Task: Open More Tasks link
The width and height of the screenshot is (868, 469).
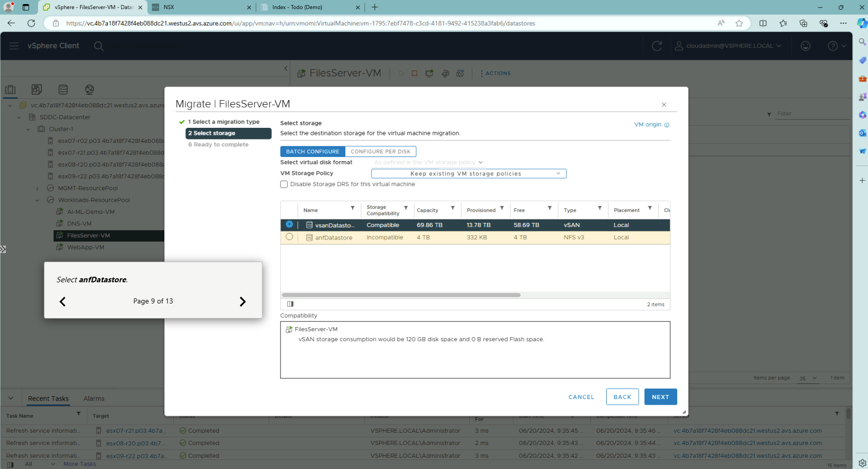Action: click(x=80, y=464)
